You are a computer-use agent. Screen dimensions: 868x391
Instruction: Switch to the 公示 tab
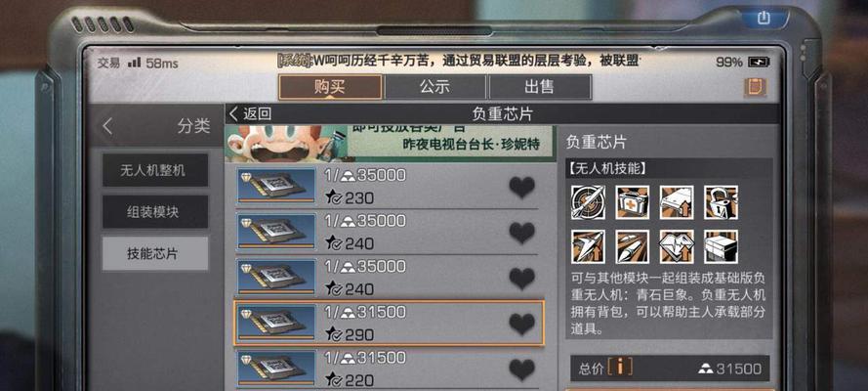click(x=435, y=87)
